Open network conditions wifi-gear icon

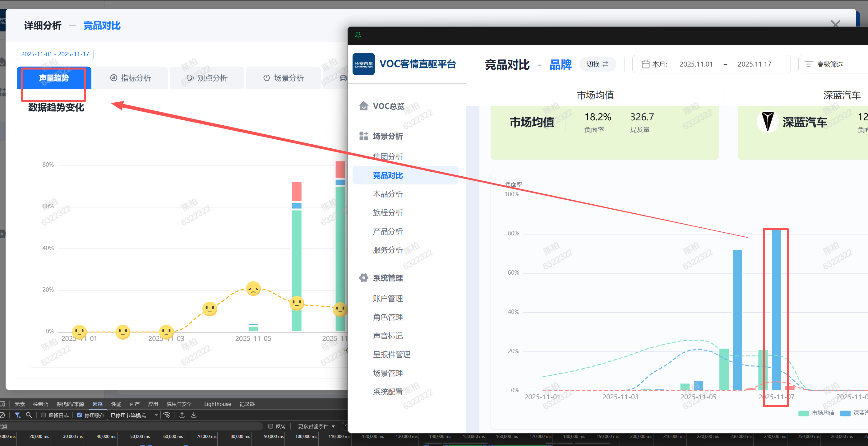coord(167,415)
